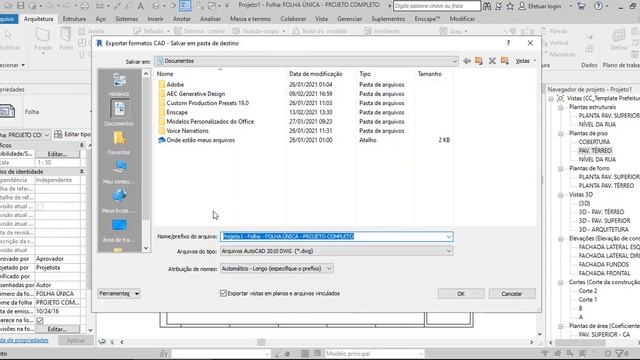Open the Arquivos do tipo dropdown
Viewport: 640px width, 360px height.
point(337,251)
